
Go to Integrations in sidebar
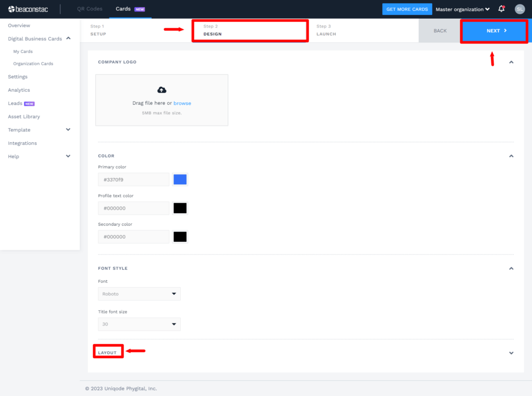tap(22, 143)
